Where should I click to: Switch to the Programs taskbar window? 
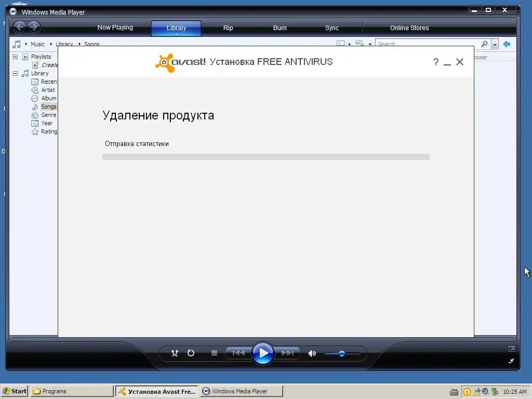(72, 391)
